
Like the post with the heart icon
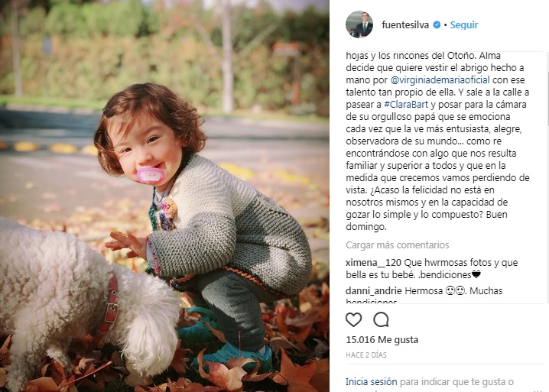353,319
